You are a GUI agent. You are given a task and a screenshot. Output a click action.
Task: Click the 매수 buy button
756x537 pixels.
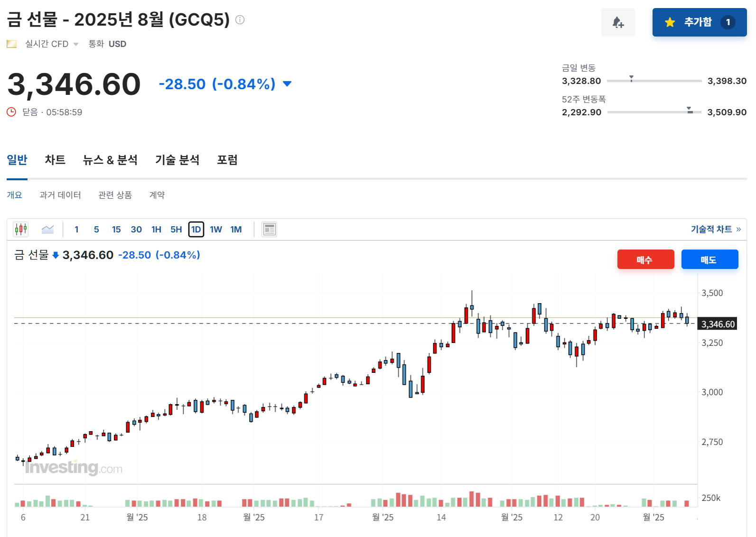point(645,259)
